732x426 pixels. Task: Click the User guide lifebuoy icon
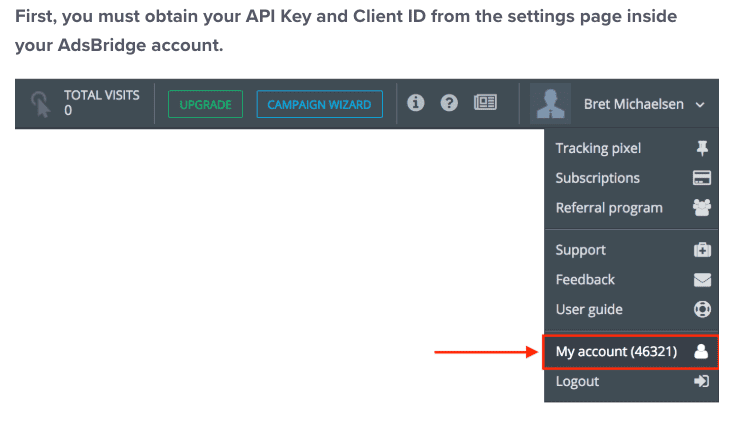click(x=702, y=309)
